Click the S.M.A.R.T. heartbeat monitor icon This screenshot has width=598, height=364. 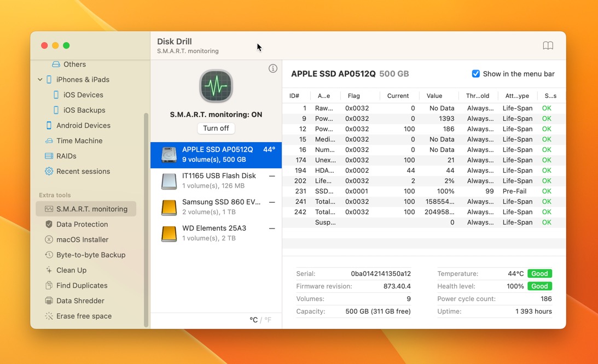216,86
